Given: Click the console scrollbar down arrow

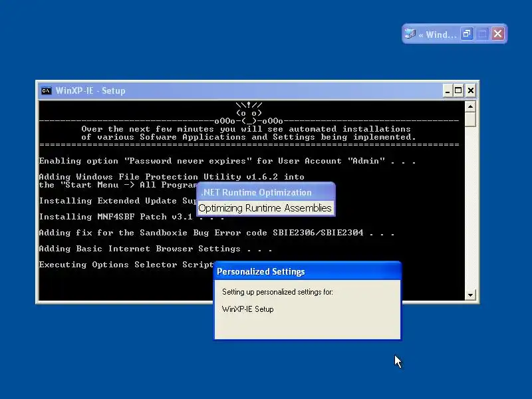Looking at the screenshot, I should tap(470, 295).
